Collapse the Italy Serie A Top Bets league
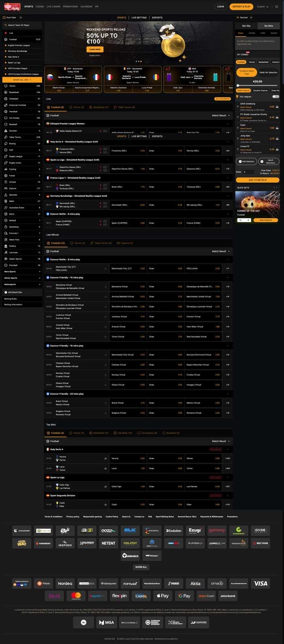Viewport: 284px width, 644px height. coord(227,449)
